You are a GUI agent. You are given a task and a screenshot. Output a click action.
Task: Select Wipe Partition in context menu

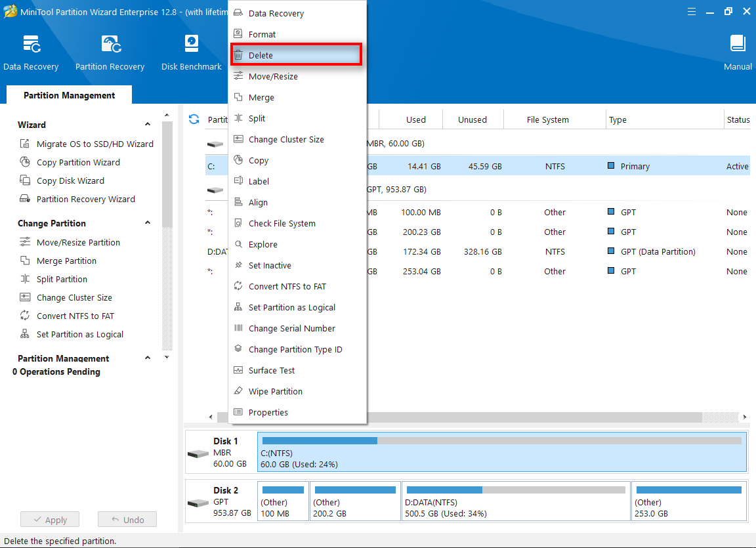(x=275, y=391)
